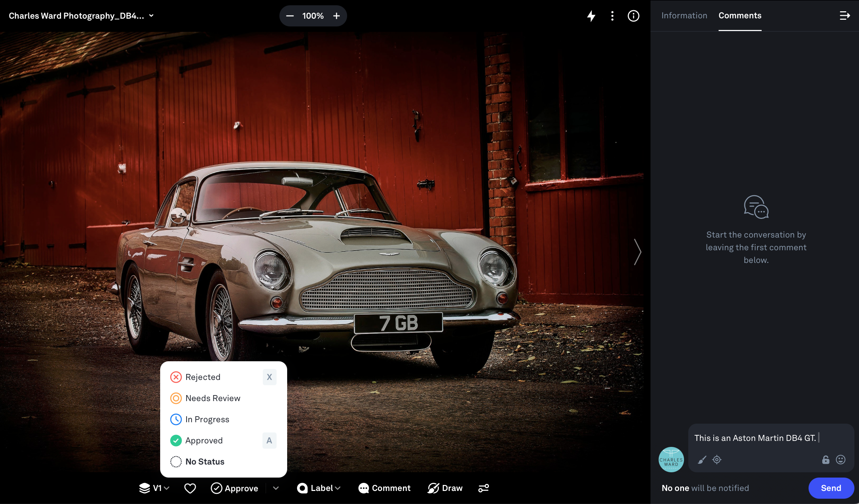Select the Comments tab
The height and width of the screenshot is (504, 859).
(x=740, y=16)
